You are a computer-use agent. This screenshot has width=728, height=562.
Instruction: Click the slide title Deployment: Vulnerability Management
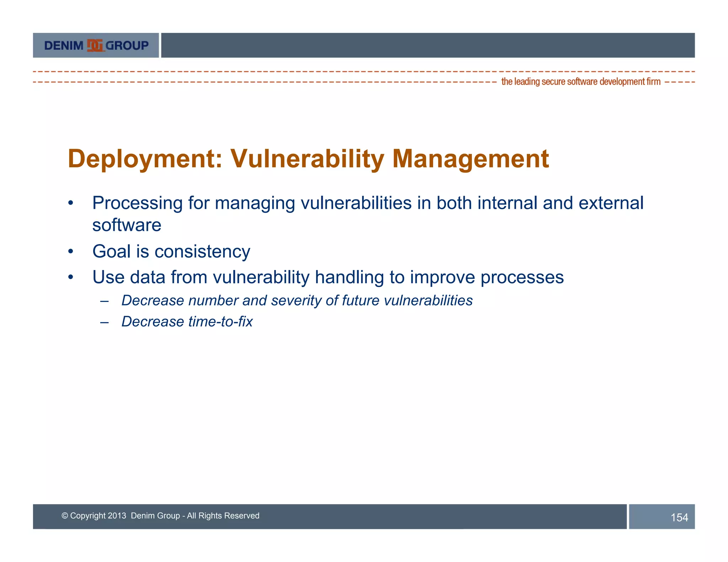pyautogui.click(x=308, y=159)
